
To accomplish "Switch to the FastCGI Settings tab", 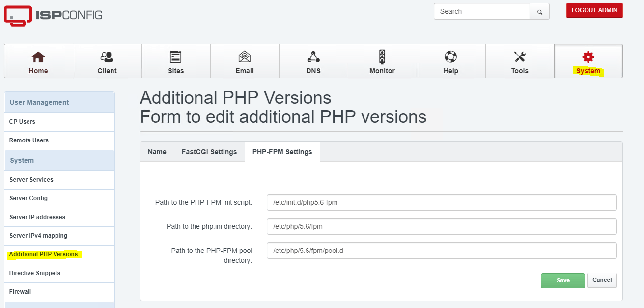I will coord(209,152).
